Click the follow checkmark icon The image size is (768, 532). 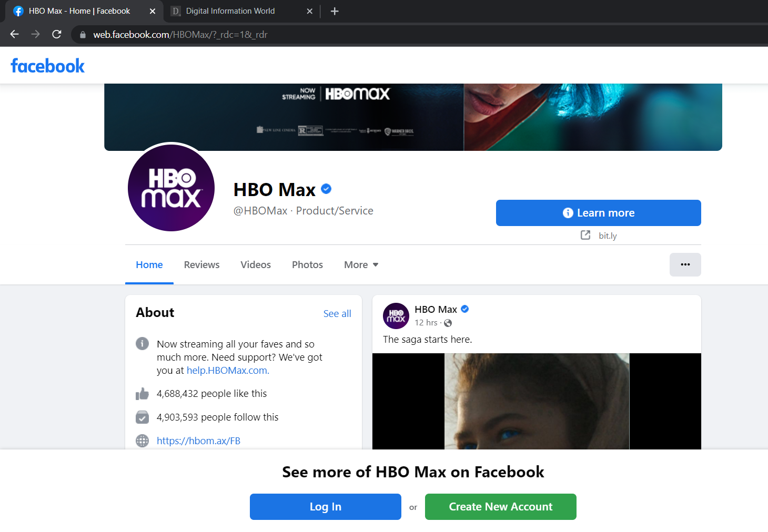point(142,417)
